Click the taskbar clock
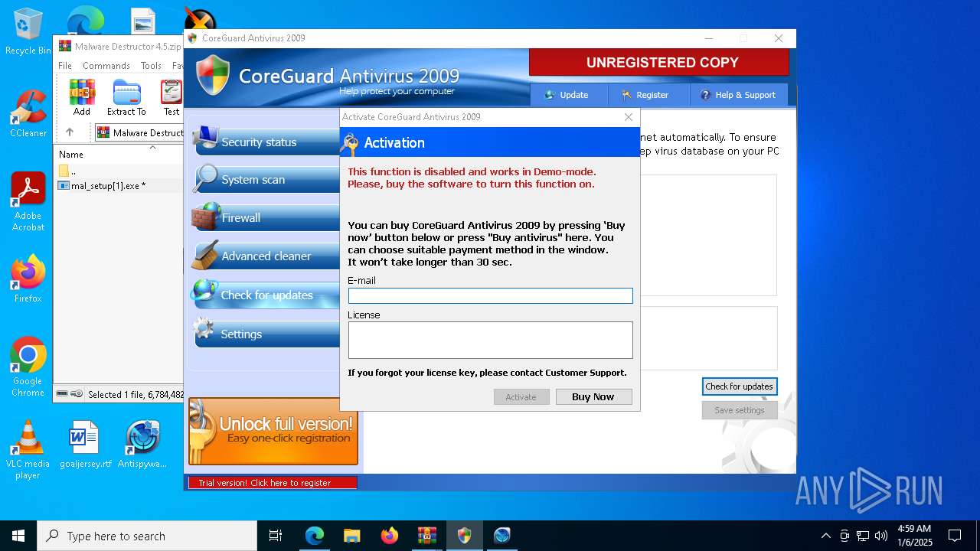Image resolution: width=980 pixels, height=551 pixels. [914, 536]
